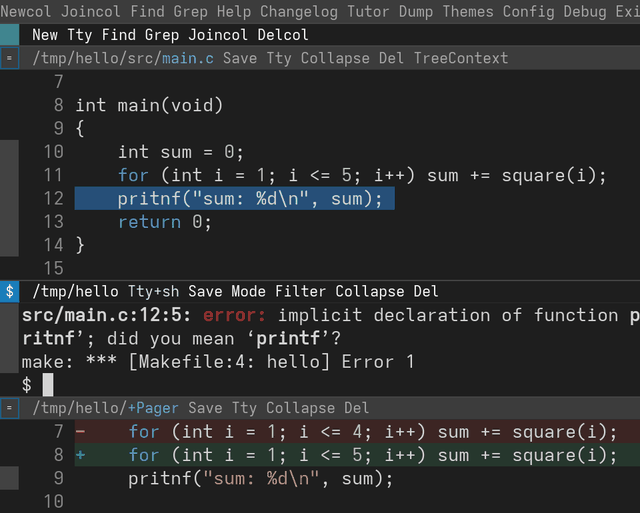Image resolution: width=640 pixels, height=513 pixels.
Task: Click the teal column handle
Action: (9, 35)
